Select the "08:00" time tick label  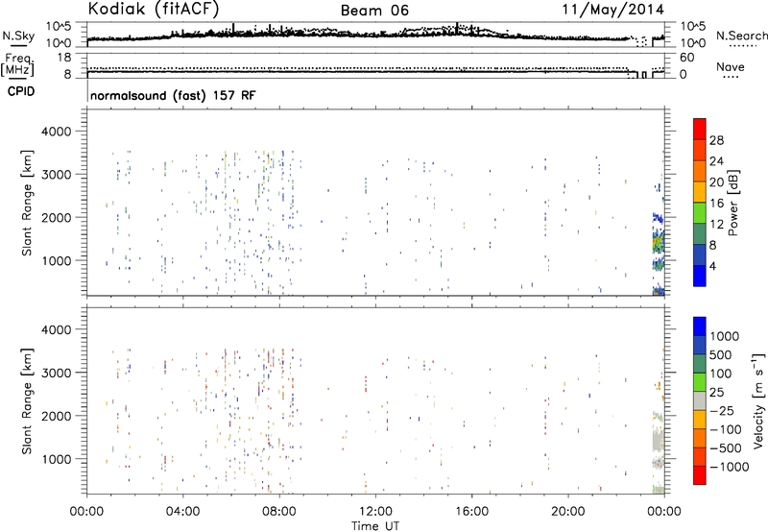click(x=278, y=512)
